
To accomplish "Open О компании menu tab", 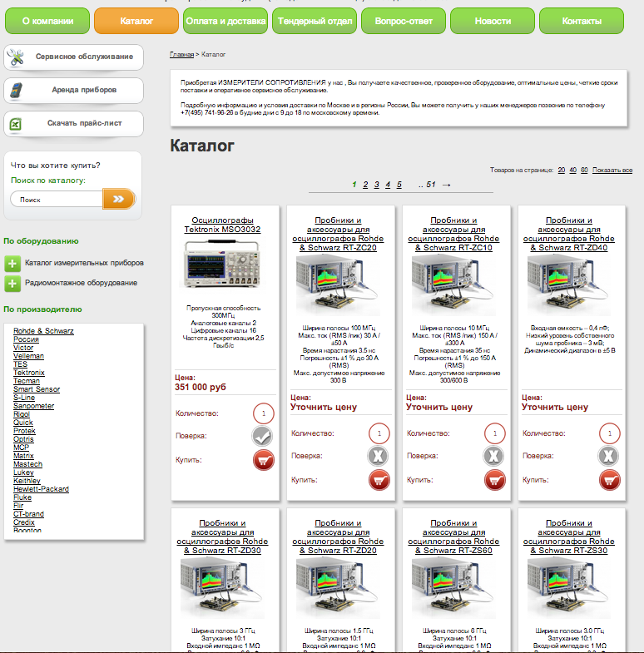I will click(x=47, y=21).
